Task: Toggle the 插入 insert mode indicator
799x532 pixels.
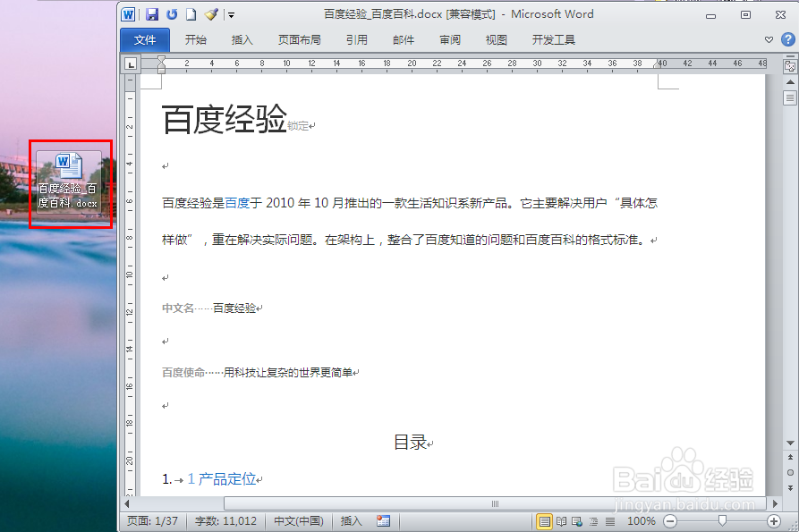Action: (351, 520)
